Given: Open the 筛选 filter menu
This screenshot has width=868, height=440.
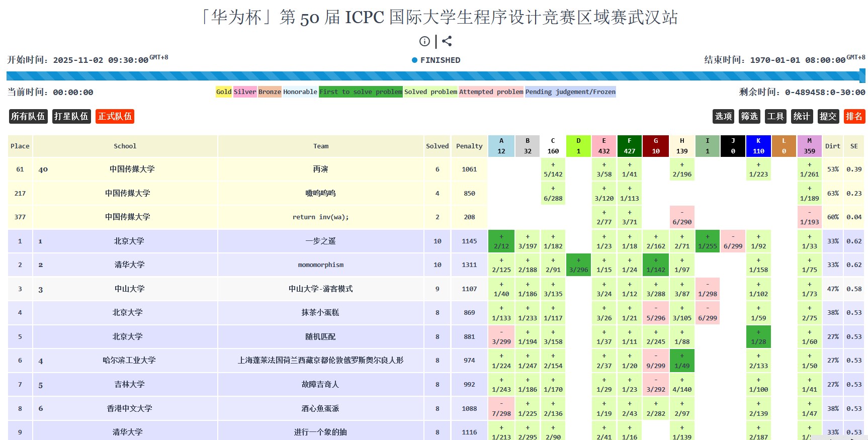Looking at the screenshot, I should [749, 116].
